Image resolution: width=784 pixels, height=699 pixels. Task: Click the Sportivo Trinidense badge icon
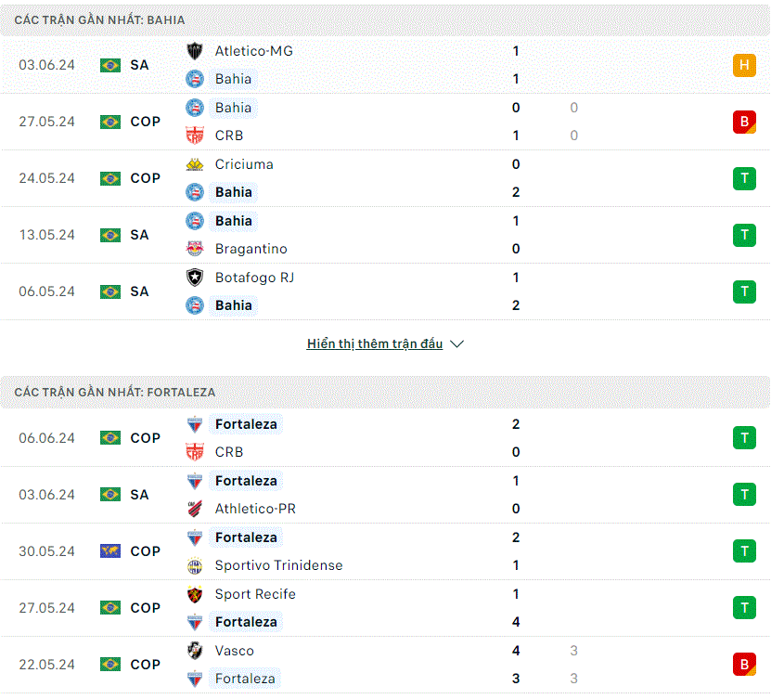[195, 565]
